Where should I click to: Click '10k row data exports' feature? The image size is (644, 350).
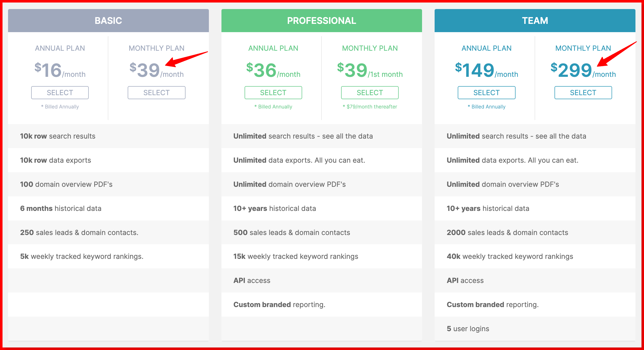pos(108,160)
